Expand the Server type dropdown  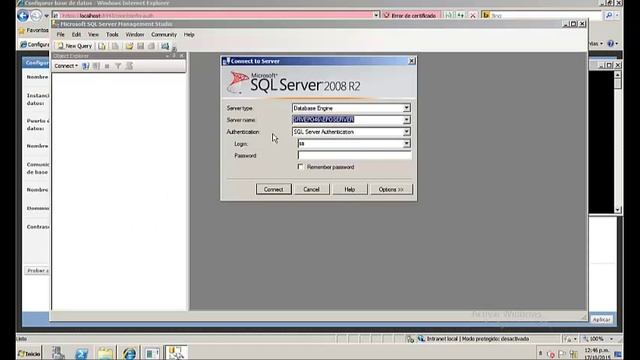coord(407,108)
